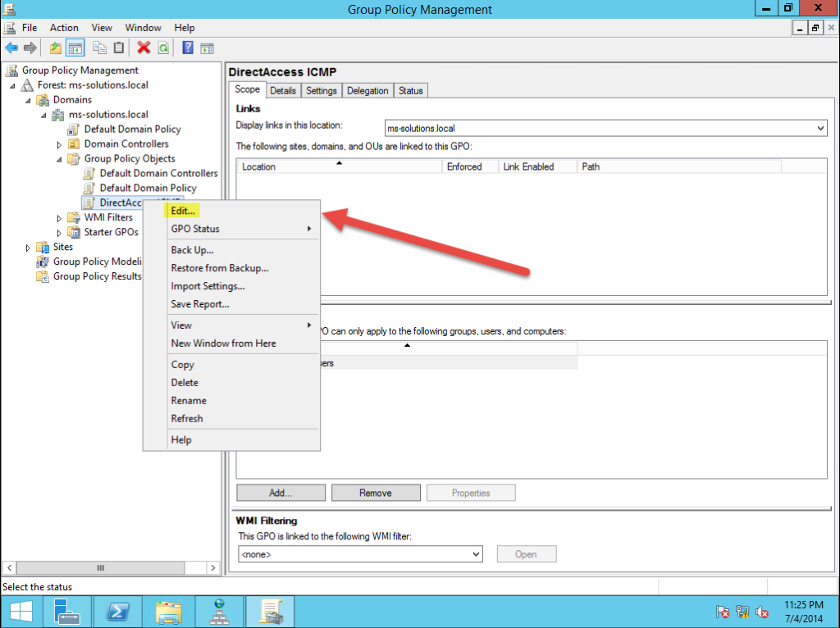
Task: Choose Edit... from the context menu
Action: (x=183, y=211)
